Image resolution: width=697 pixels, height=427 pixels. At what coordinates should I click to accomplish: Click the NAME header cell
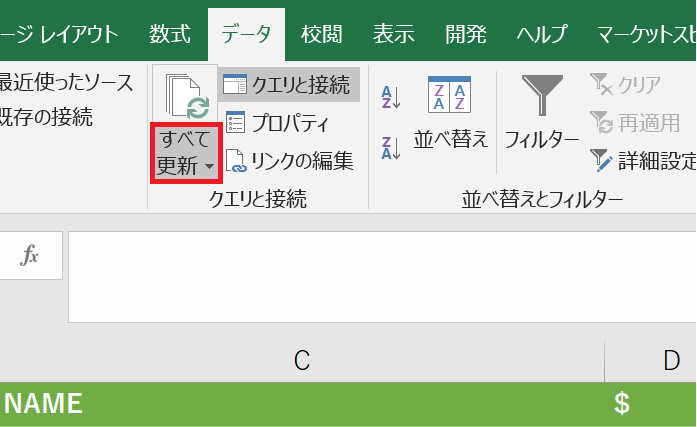(x=302, y=403)
